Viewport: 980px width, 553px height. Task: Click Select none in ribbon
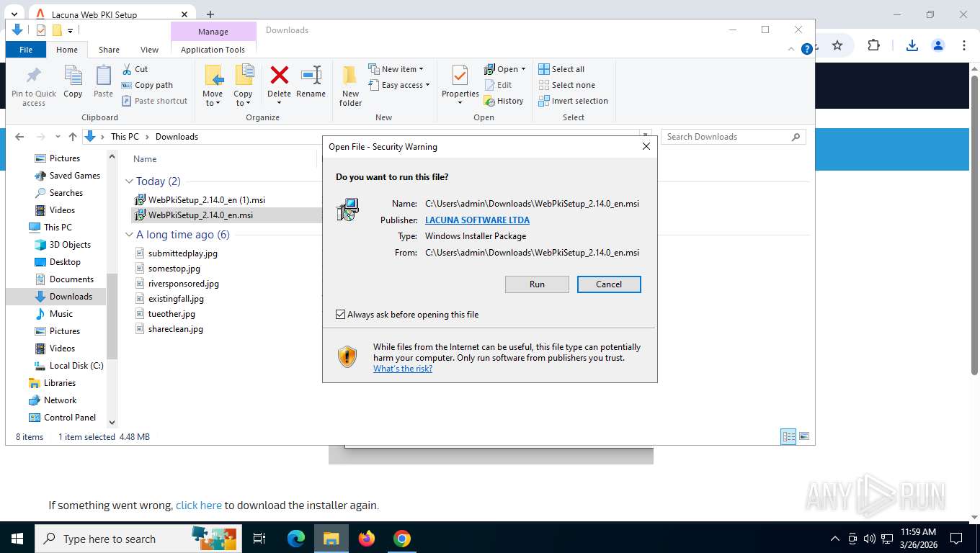567,85
